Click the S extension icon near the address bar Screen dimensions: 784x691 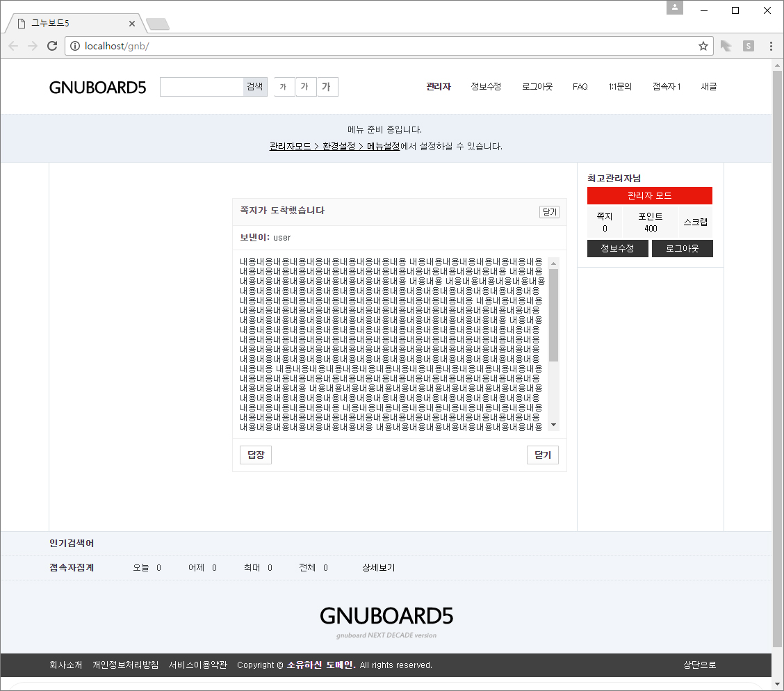click(748, 46)
